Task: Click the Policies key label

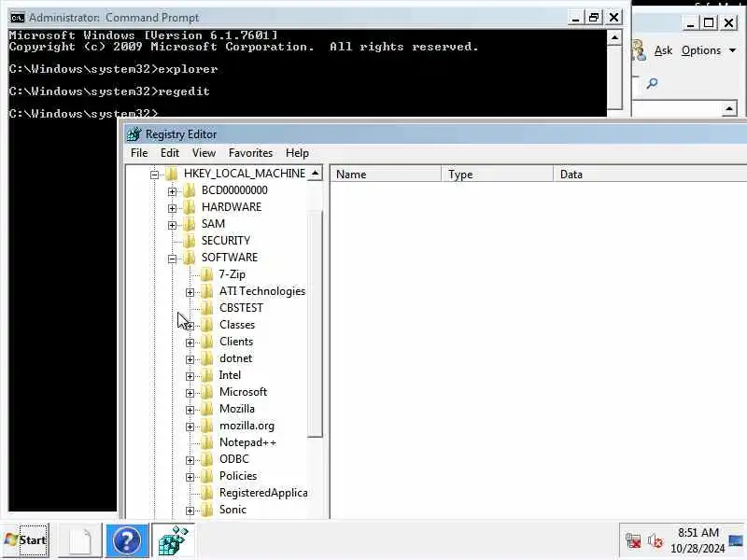Action: click(238, 476)
